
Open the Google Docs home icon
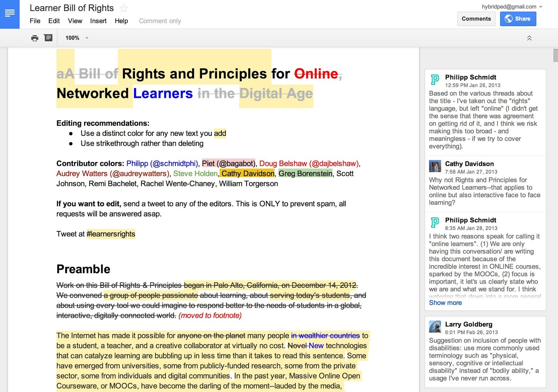(x=9, y=14)
